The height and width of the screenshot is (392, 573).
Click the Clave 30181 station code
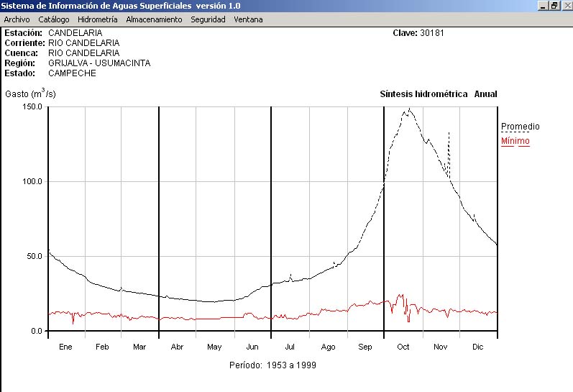pos(418,33)
